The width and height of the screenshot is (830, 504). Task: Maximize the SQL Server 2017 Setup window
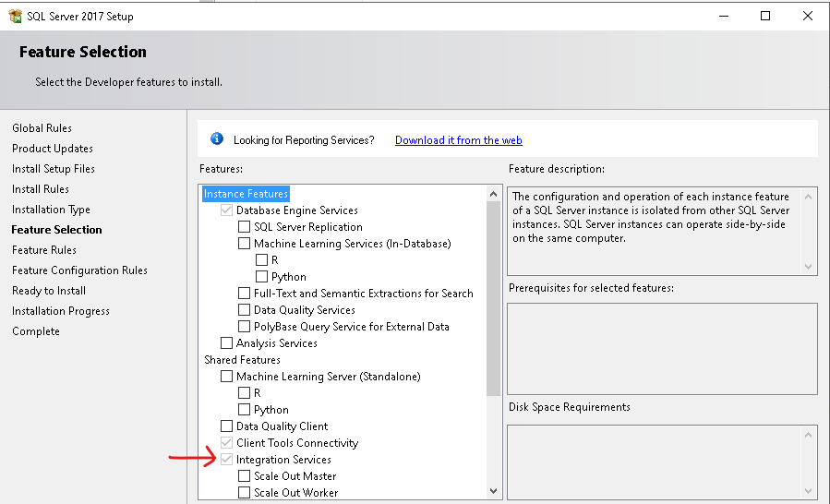coord(765,16)
